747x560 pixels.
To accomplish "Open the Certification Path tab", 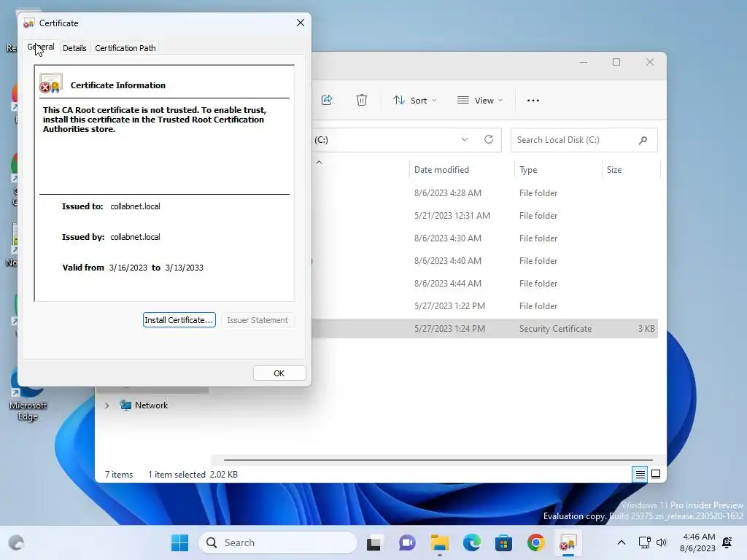I will pos(125,48).
